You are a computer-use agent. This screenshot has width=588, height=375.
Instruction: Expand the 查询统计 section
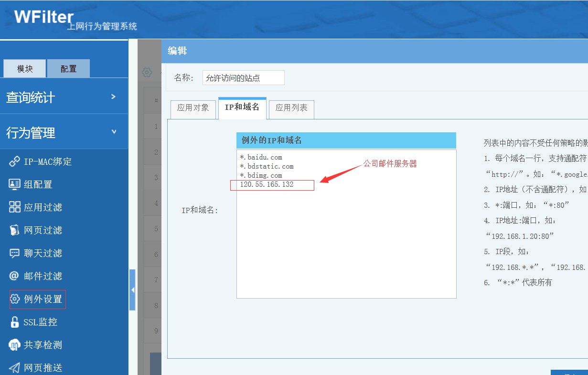point(113,97)
